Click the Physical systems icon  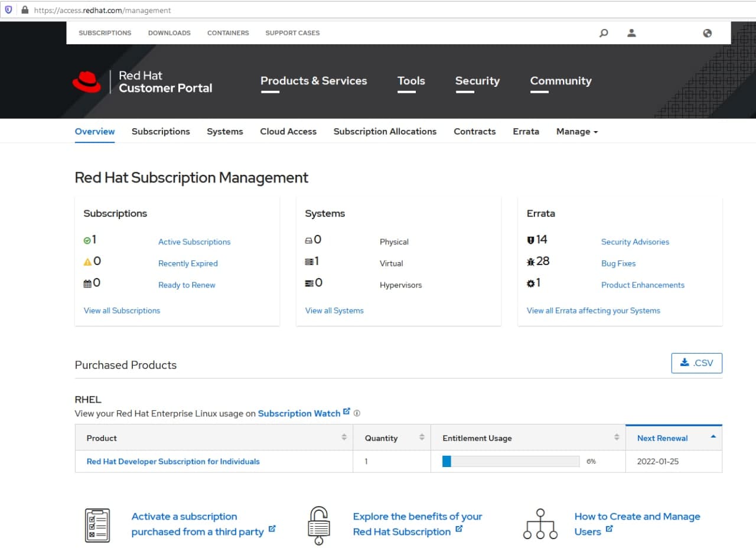(x=308, y=241)
